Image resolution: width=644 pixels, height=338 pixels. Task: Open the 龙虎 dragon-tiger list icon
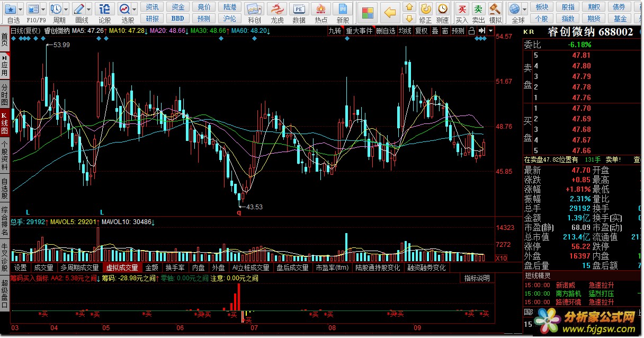(277, 9)
